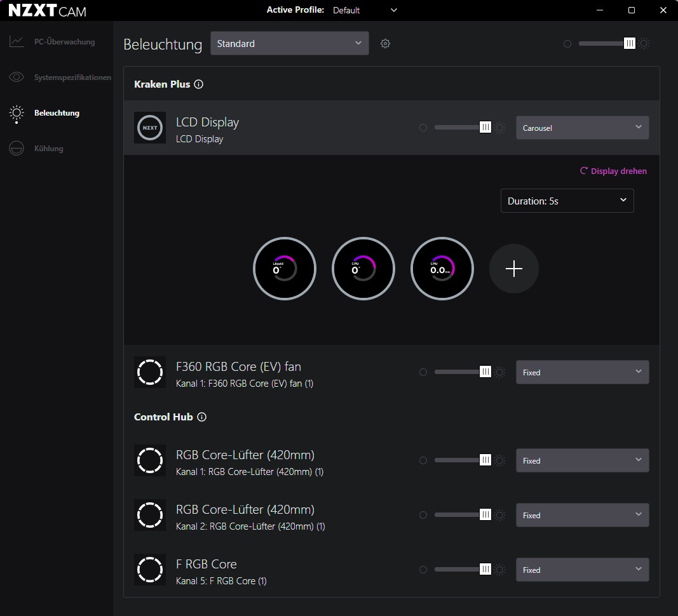Click the Systemspezifikationen eye icon
678x616 pixels.
(x=17, y=77)
